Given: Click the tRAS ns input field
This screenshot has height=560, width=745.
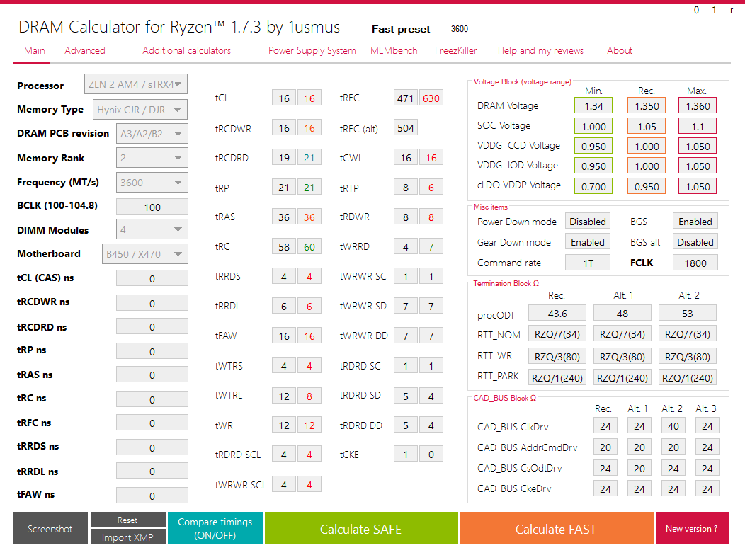Looking at the screenshot, I should click(152, 375).
